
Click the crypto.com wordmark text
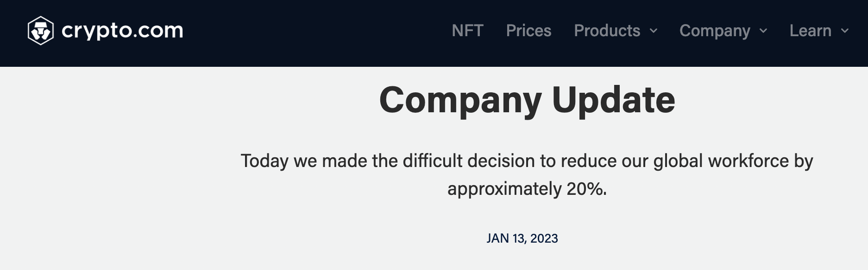[122, 31]
